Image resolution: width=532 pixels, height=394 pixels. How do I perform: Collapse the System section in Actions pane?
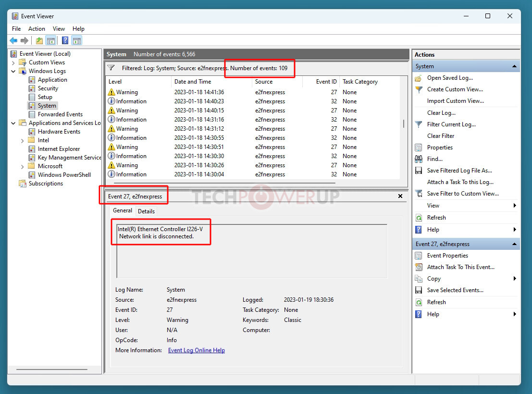coord(514,66)
